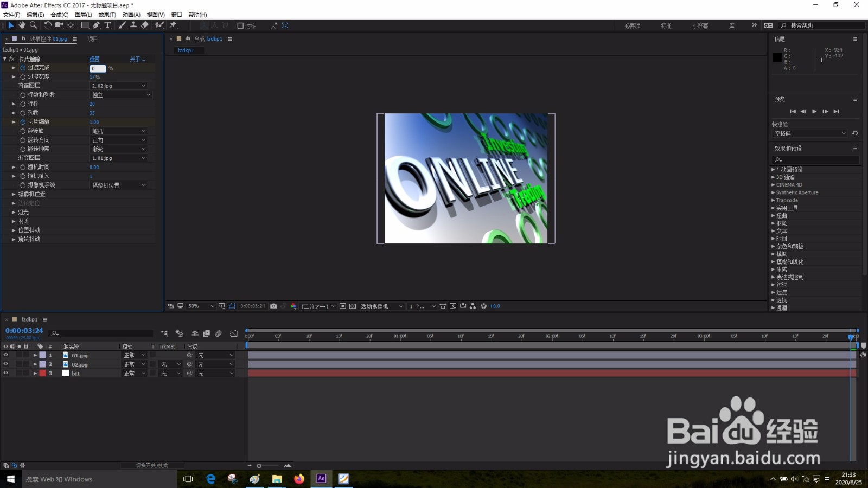Toggle mask and shape path visibility

coord(232,306)
